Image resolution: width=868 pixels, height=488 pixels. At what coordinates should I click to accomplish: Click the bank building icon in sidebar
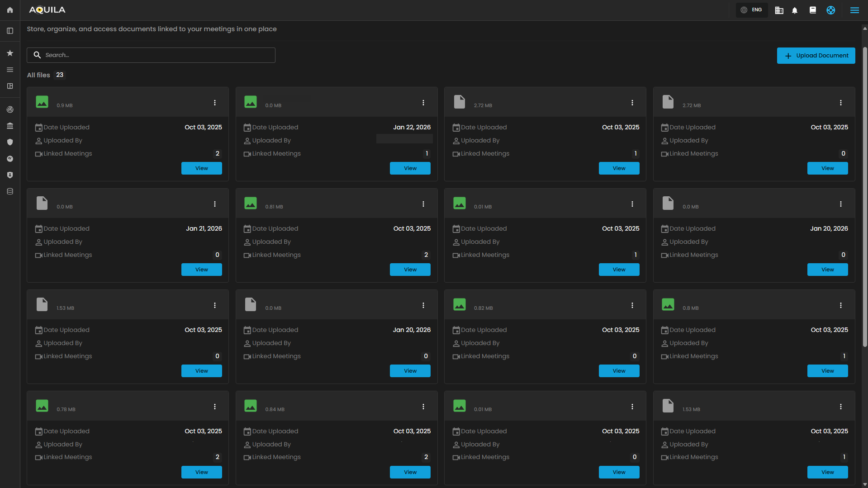click(10, 126)
